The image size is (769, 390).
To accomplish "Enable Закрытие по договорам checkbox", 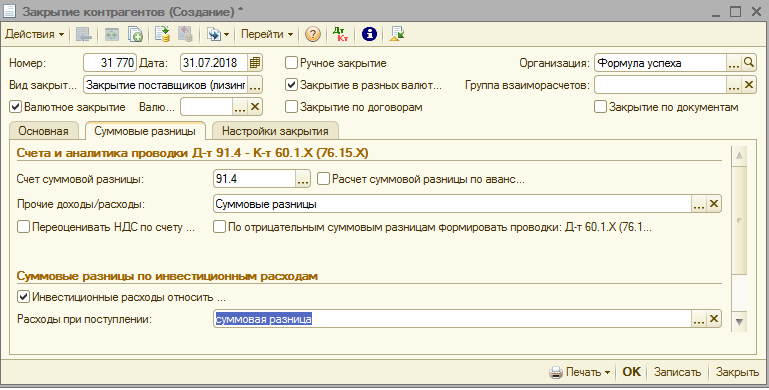I will pos(291,107).
